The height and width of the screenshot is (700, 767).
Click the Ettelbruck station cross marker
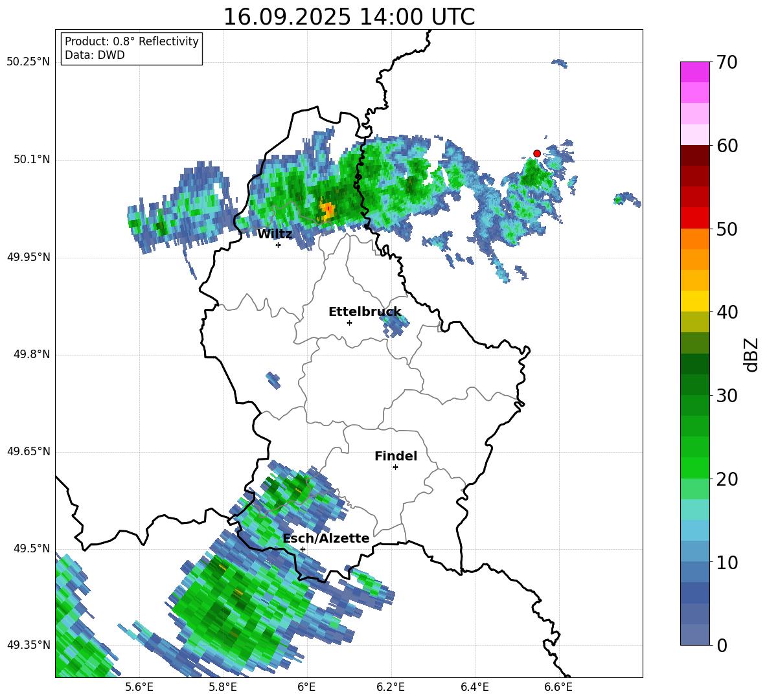click(x=349, y=322)
